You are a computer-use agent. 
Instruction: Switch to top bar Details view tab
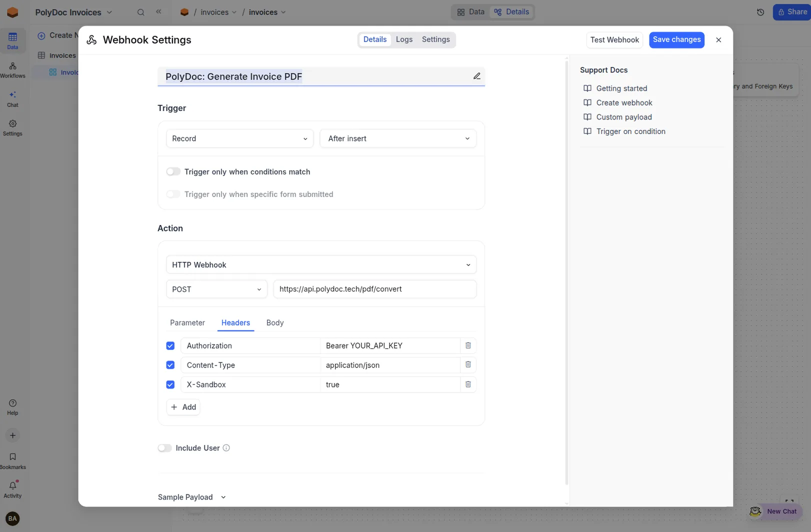click(511, 12)
